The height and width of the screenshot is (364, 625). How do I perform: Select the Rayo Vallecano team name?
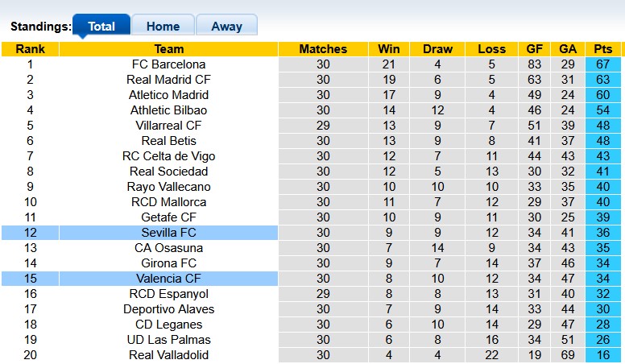tap(169, 187)
